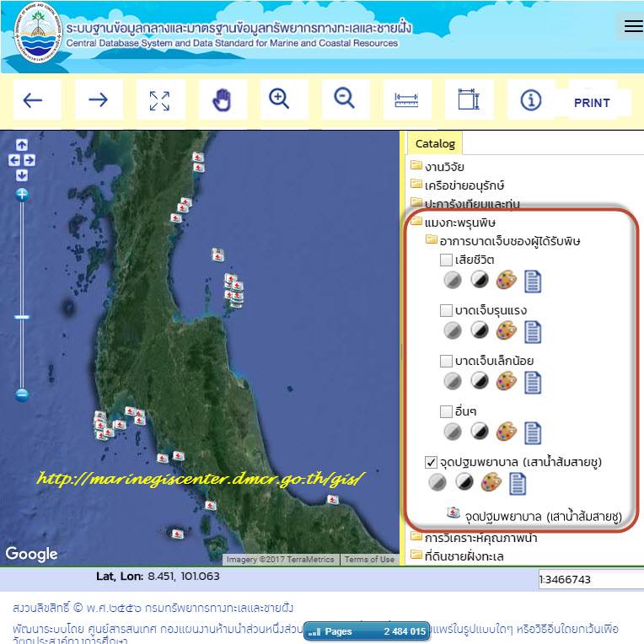Click the map zoom slider handle
The image size is (644, 644).
22,317
